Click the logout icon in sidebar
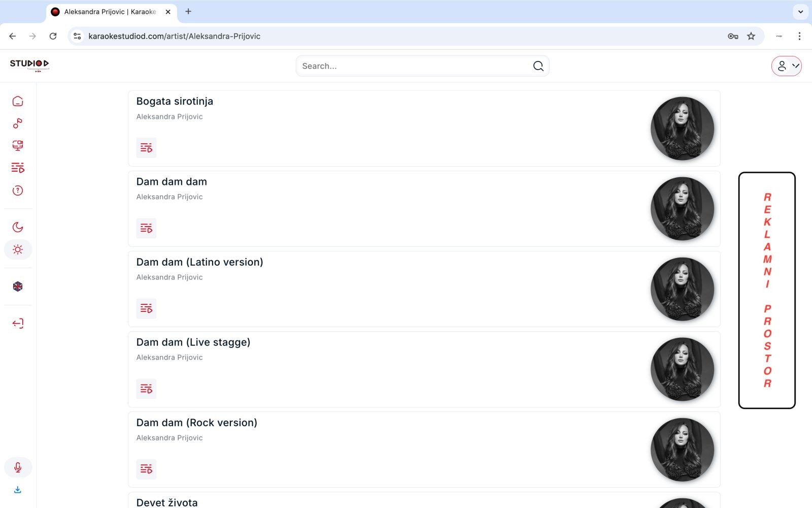812x508 pixels. [18, 324]
